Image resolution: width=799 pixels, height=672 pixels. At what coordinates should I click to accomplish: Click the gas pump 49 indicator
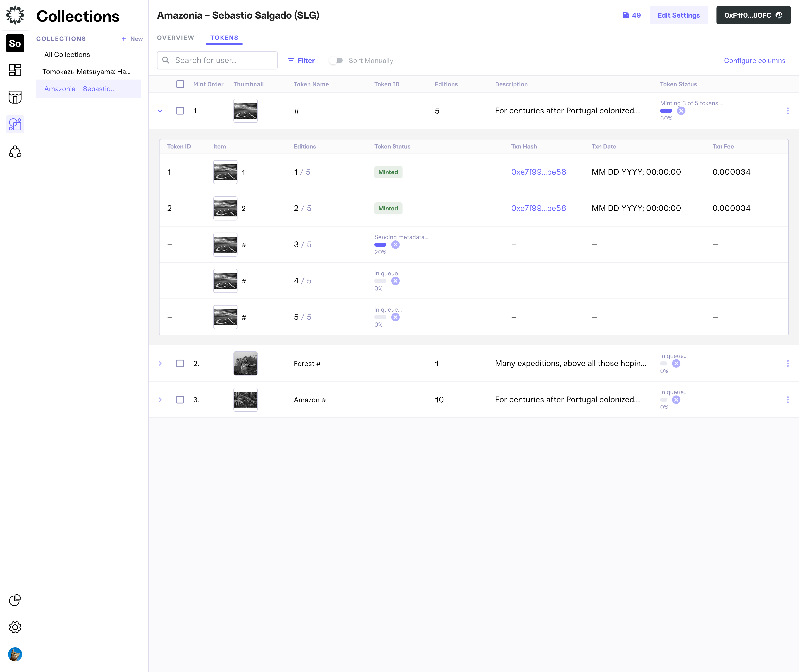tap(631, 15)
